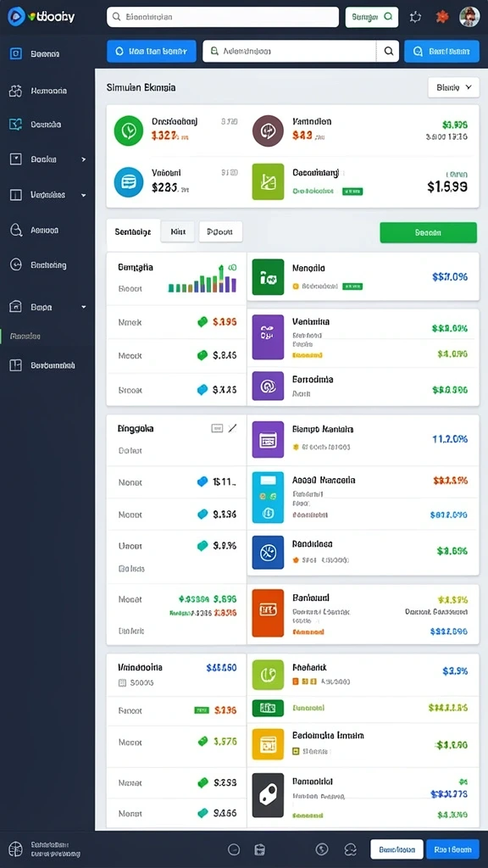Viewport: 488px width, 868px height.
Task: Toggle the small keyboard icon in the Binggoka header
Action: tap(217, 428)
